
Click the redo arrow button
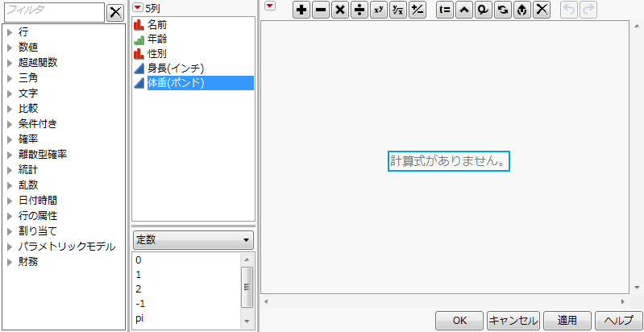tap(588, 10)
